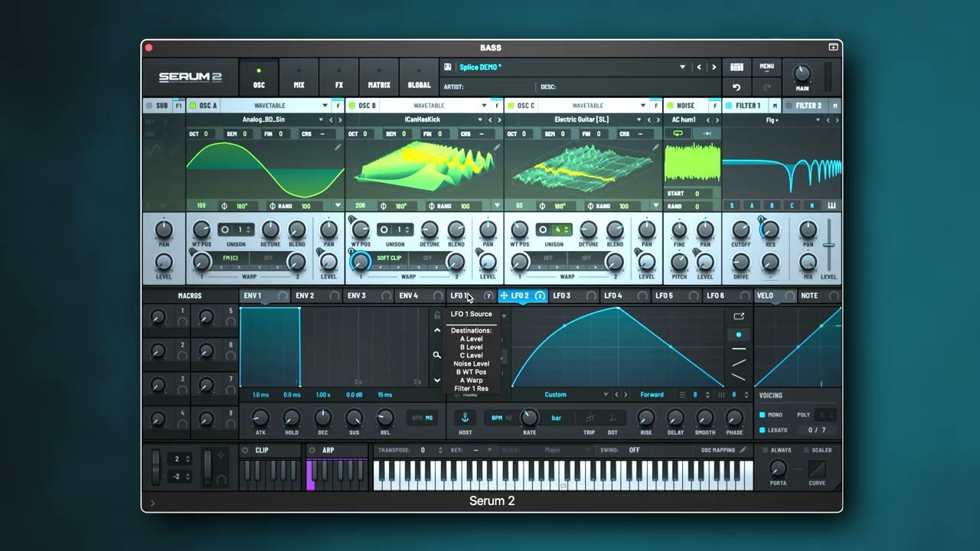Select the LFO point draw tool dot

click(x=738, y=334)
